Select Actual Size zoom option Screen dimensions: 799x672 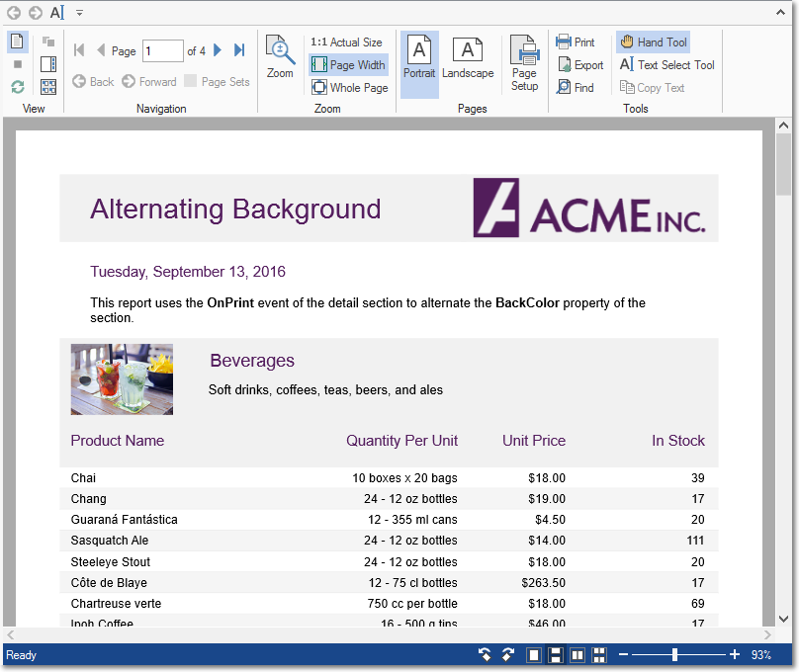tap(346, 42)
